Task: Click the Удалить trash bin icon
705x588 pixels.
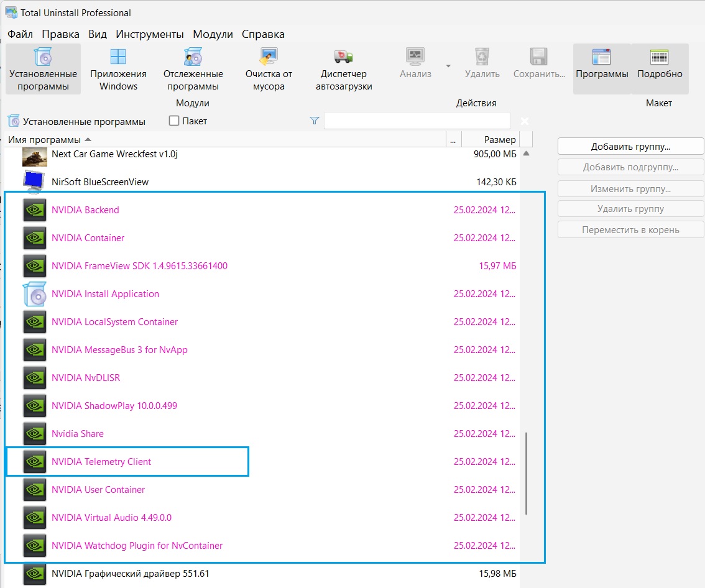Action: [x=482, y=57]
